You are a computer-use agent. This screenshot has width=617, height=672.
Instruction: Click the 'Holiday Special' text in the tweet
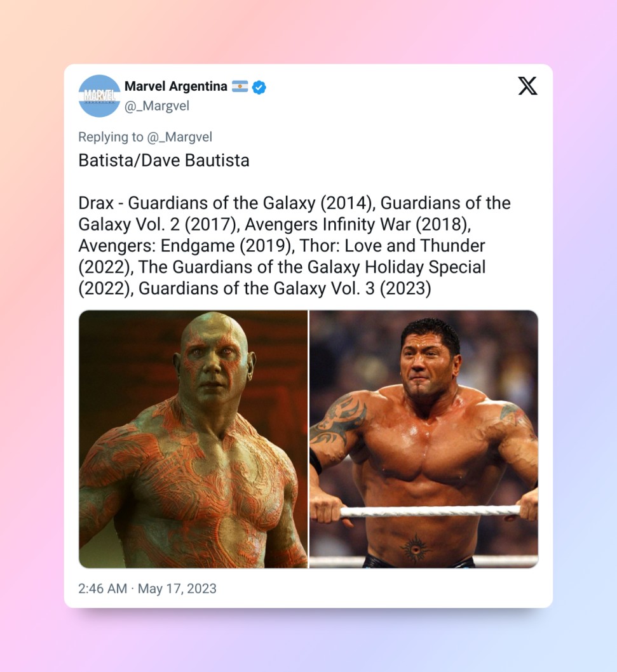coord(425,267)
